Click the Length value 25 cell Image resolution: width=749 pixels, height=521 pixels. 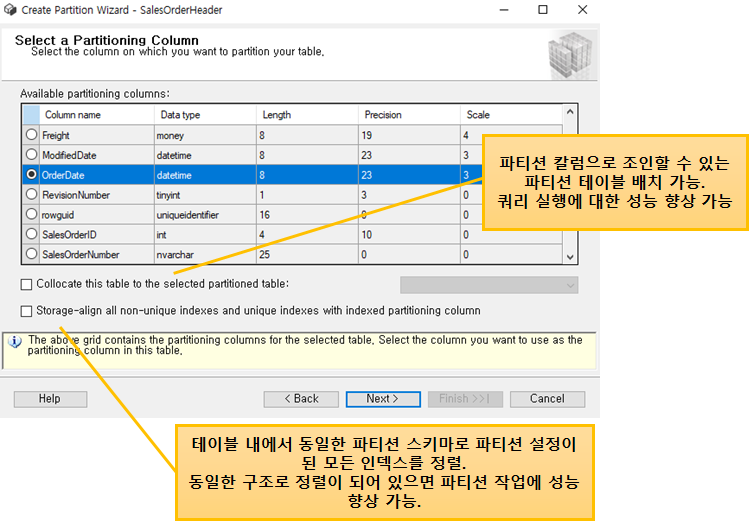pyautogui.click(x=307, y=255)
